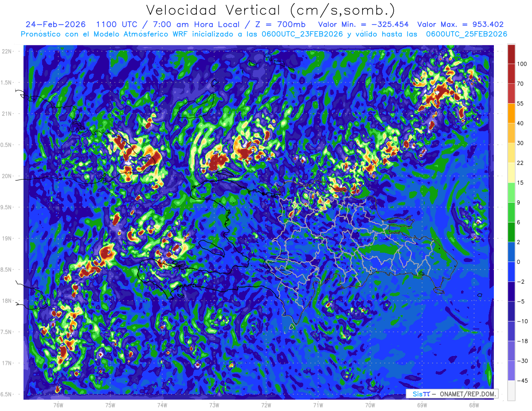The image size is (532, 411).
Task: Click the title 'Velocidad Vertical (cm/s,somb.)'
Action: click(x=270, y=10)
